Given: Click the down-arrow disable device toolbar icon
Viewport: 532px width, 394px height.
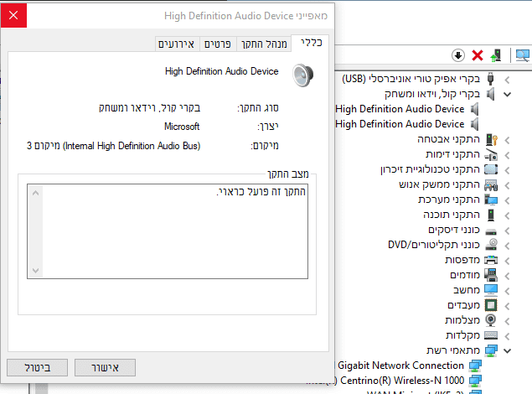Looking at the screenshot, I should [458, 55].
